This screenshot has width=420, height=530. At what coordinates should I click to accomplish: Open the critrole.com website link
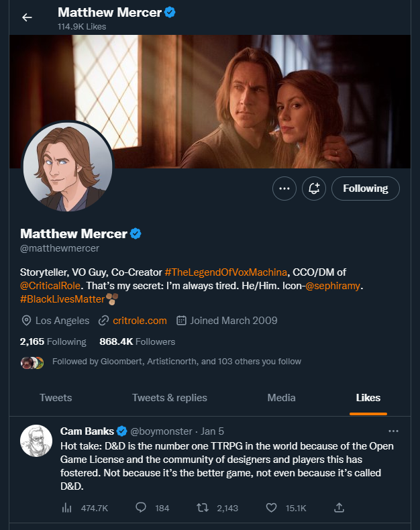tap(140, 320)
